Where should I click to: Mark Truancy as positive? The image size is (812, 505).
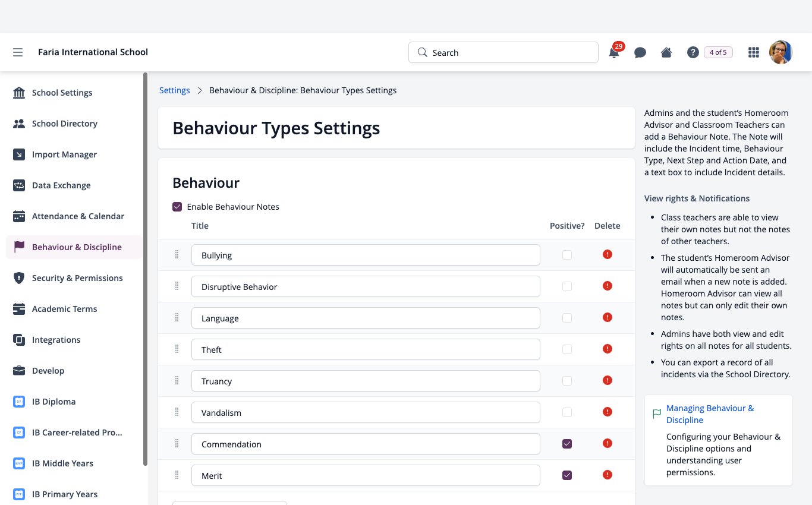(x=567, y=380)
